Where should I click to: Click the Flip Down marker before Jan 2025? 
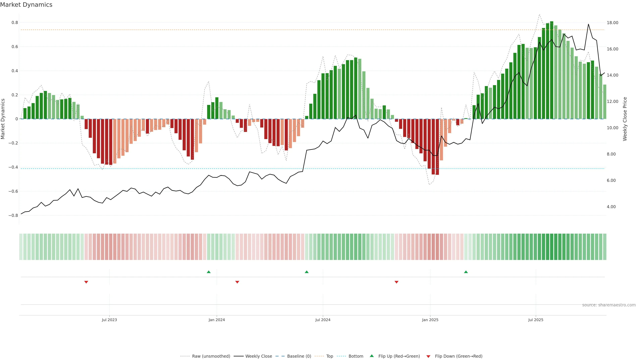click(396, 282)
